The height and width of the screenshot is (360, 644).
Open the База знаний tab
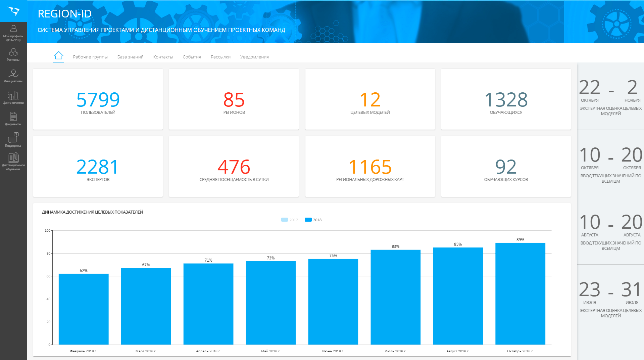click(x=130, y=57)
